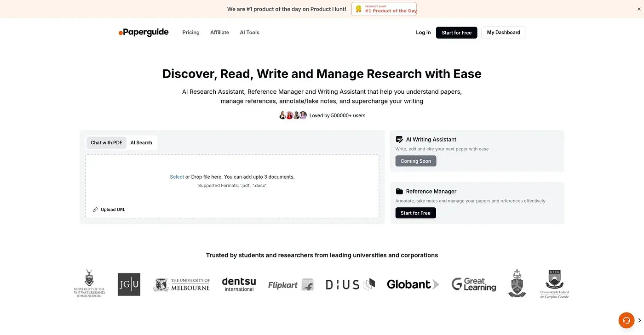Image resolution: width=644 pixels, height=335 pixels.
Task: Click the dentsu international logo
Action: click(239, 284)
